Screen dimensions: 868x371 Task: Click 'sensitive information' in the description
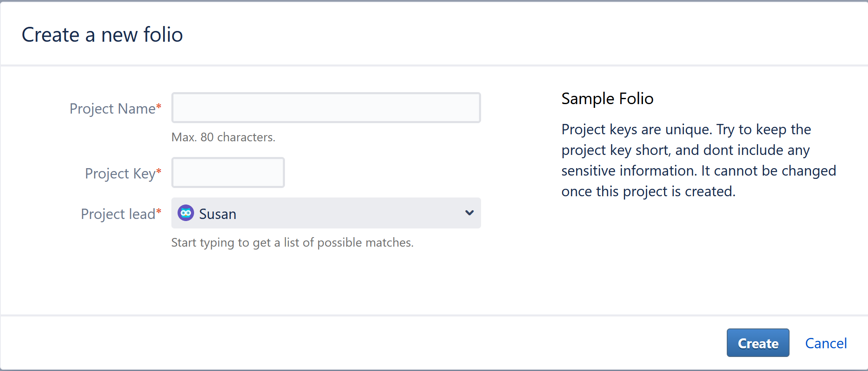(629, 171)
